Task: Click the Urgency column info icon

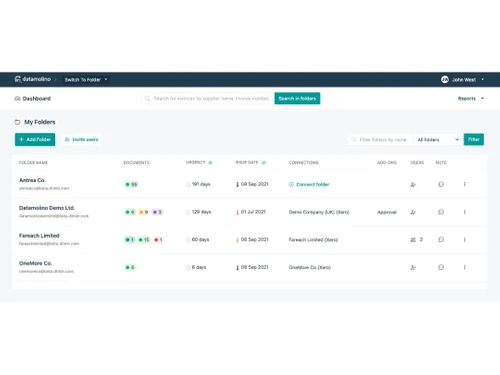Action: click(x=210, y=163)
